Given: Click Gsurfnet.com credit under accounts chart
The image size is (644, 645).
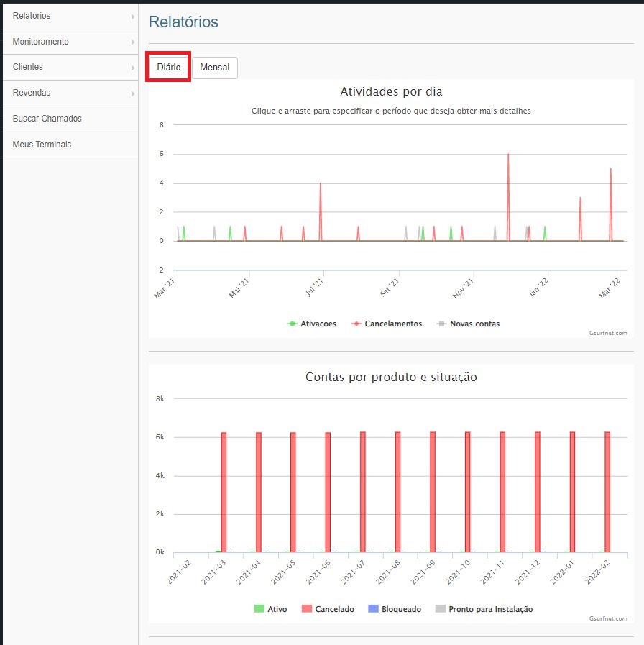Looking at the screenshot, I should (607, 618).
